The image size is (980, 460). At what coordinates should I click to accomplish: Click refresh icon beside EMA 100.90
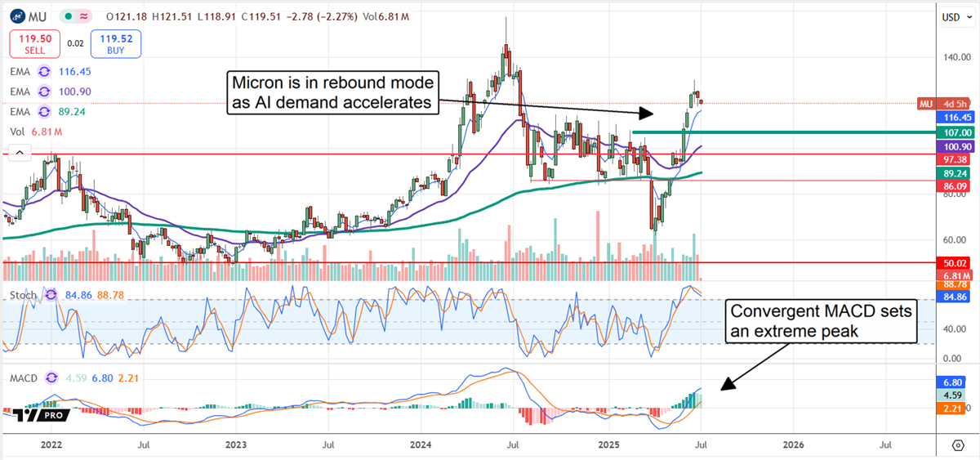pos(44,92)
